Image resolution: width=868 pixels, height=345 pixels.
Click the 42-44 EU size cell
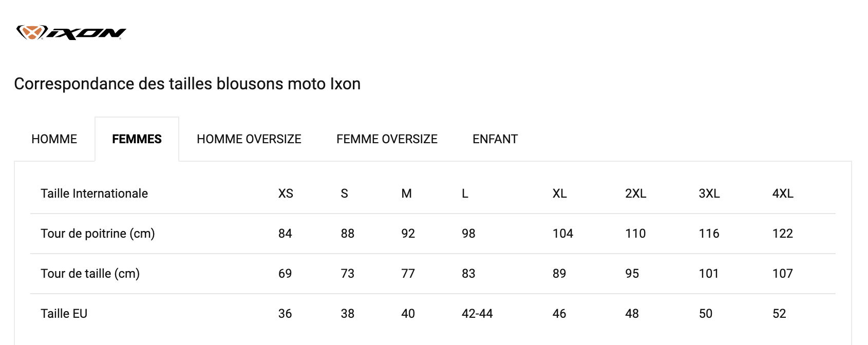click(x=477, y=314)
